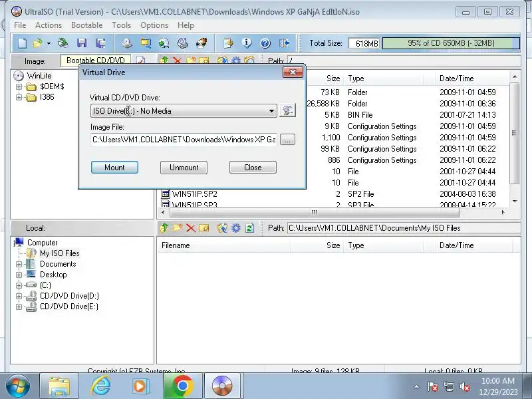Click the green refresh icon in Local toolbar
The width and height of the screenshot is (532, 399).
tap(249, 228)
